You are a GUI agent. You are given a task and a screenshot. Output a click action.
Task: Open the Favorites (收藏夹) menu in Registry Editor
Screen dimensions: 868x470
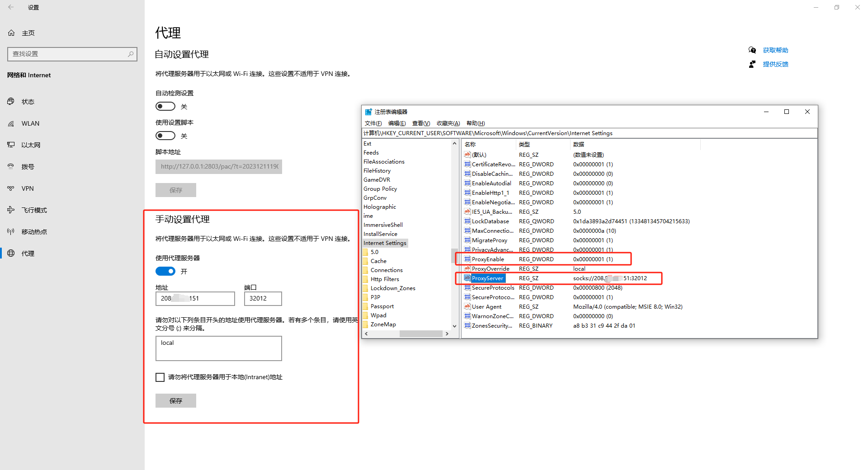point(448,123)
